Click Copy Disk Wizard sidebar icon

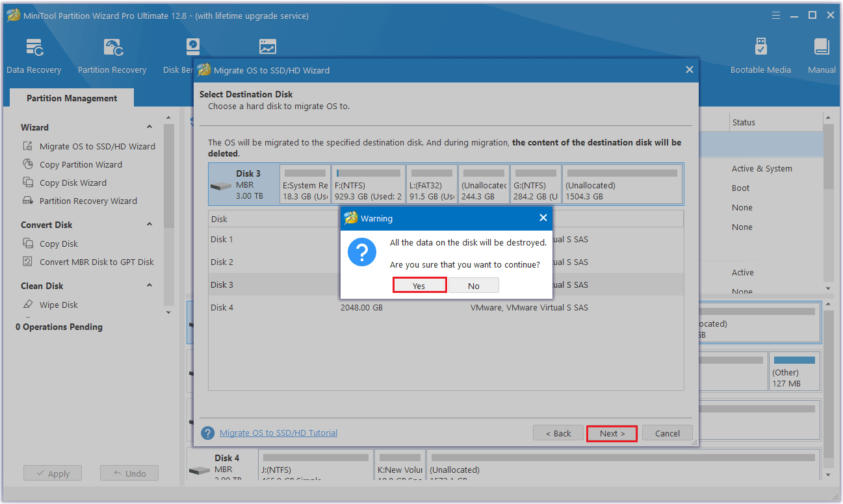pyautogui.click(x=28, y=183)
